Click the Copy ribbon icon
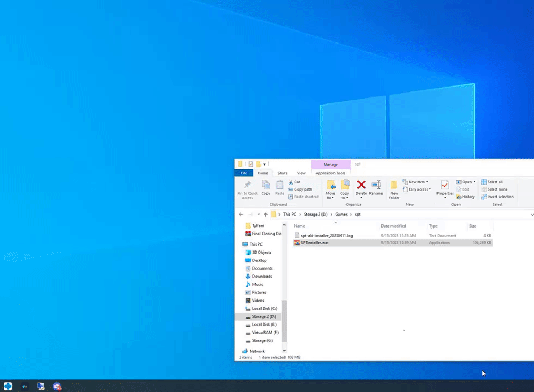 pos(266,188)
